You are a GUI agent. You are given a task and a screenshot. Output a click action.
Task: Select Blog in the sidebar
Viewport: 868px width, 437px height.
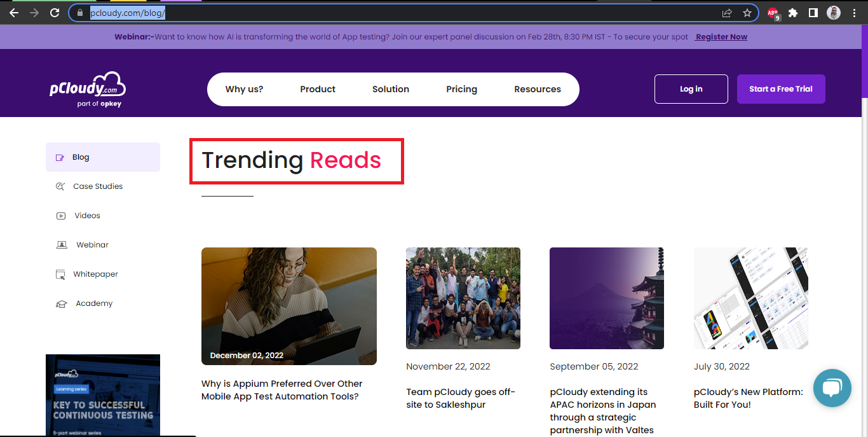103,157
